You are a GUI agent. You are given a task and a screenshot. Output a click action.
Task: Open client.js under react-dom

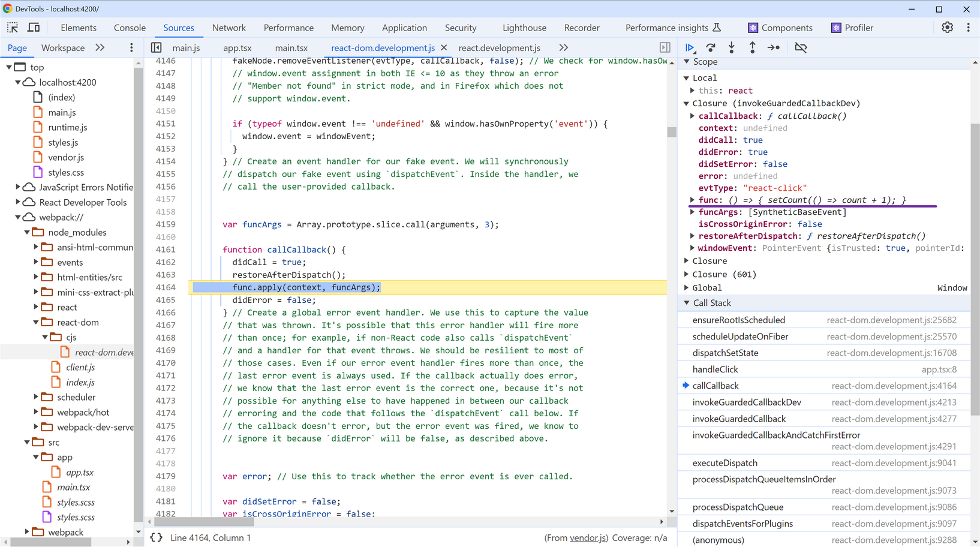pyautogui.click(x=80, y=367)
